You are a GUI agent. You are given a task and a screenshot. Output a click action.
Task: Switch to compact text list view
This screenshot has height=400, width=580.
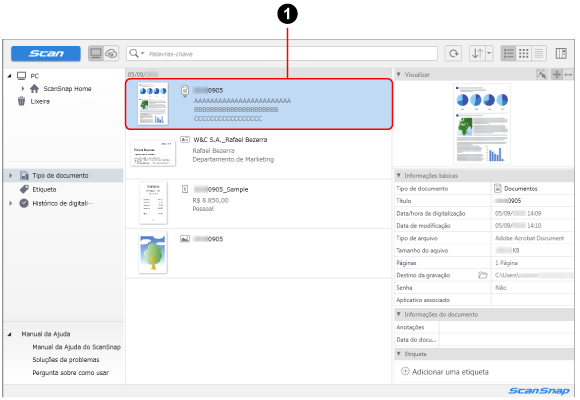click(539, 54)
